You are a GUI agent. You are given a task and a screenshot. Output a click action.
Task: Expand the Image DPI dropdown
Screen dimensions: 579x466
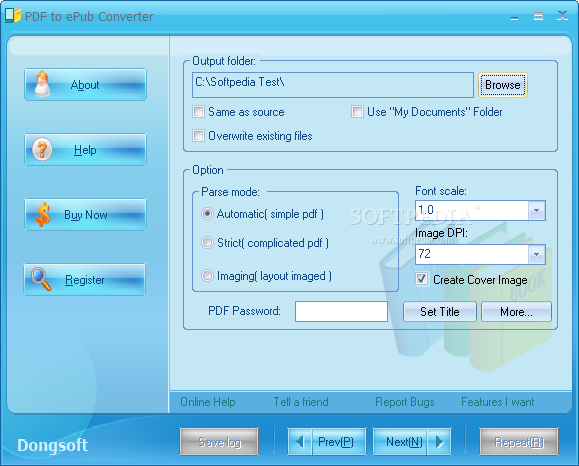click(x=537, y=254)
